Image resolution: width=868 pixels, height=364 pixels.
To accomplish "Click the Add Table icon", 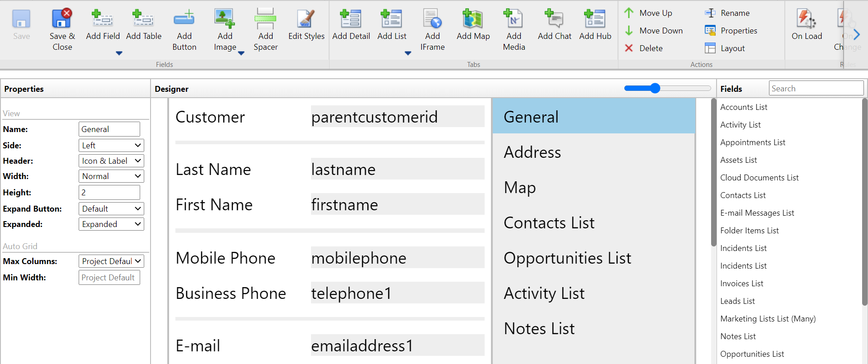I will 143,19.
